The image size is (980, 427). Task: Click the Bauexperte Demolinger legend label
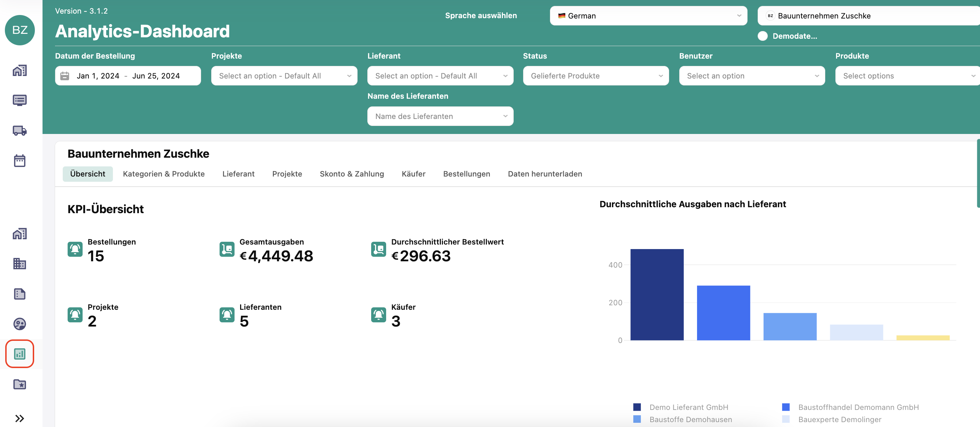point(840,419)
